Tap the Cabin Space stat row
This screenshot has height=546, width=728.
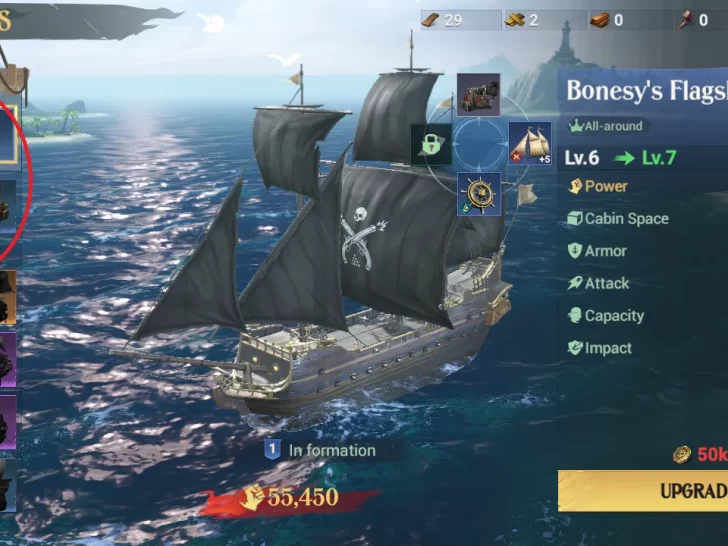[643, 218]
